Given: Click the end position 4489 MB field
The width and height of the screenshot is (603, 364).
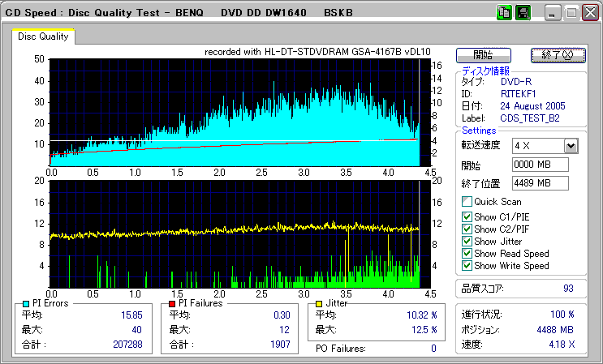Looking at the screenshot, I should pos(541,182).
